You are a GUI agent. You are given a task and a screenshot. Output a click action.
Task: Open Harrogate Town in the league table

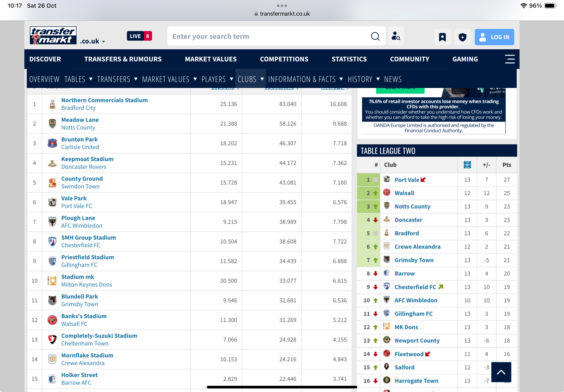pos(416,381)
